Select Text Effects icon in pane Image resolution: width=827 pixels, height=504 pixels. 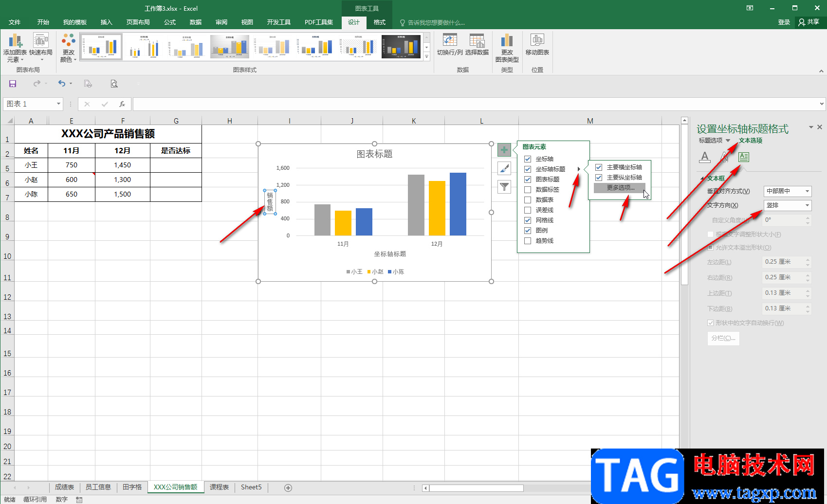pyautogui.click(x=724, y=157)
